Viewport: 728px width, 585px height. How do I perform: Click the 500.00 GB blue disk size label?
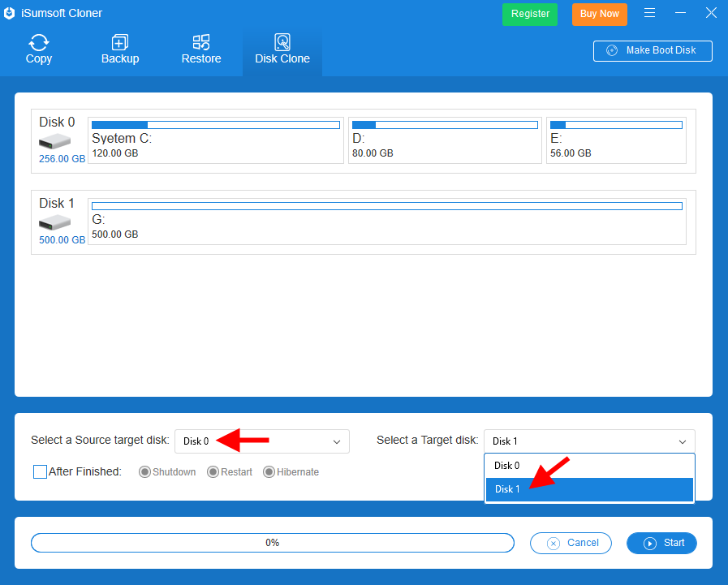(62, 240)
